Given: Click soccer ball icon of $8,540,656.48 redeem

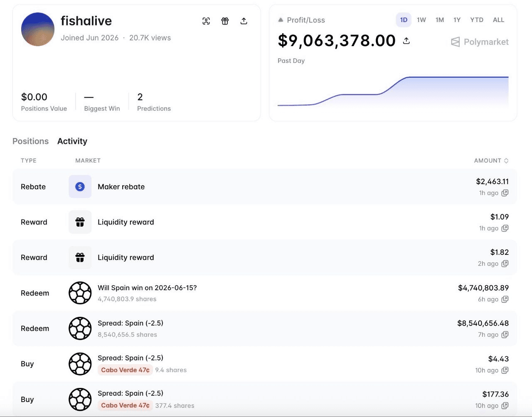Looking at the screenshot, I should click(x=80, y=328).
